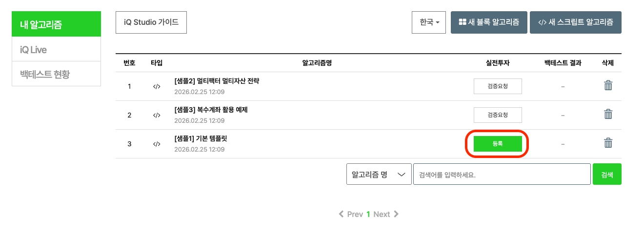Image resolution: width=644 pixels, height=235 pixels.
Task: Click trash icon for 복수계좌 활용 예제
Action: 608,115
